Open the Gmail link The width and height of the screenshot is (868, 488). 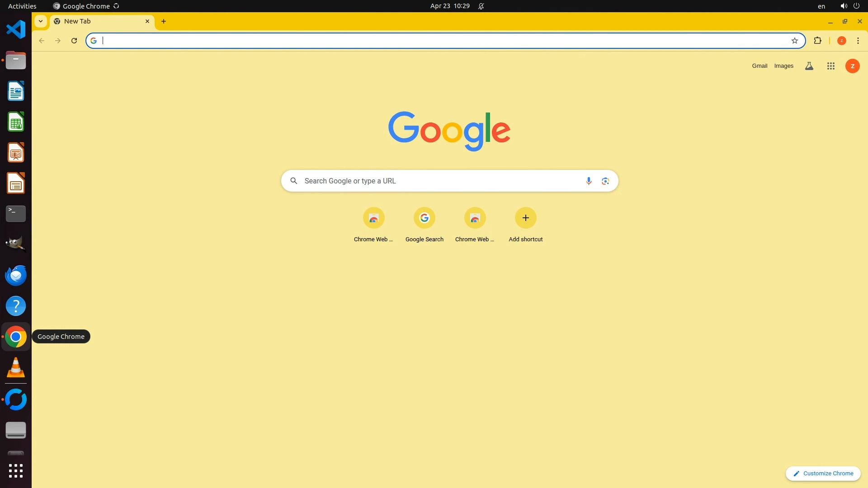point(759,66)
